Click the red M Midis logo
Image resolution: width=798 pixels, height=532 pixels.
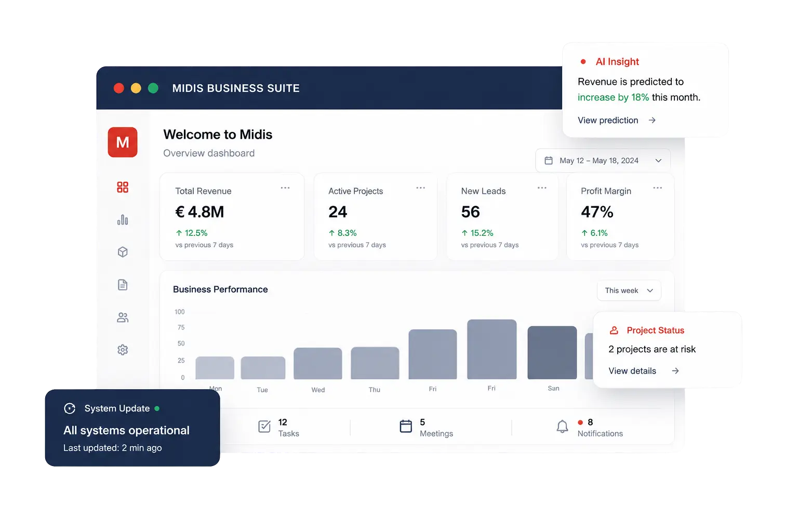pos(123,142)
